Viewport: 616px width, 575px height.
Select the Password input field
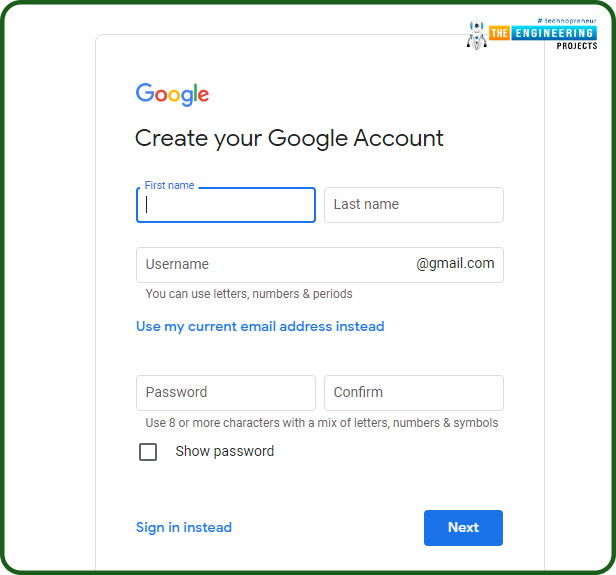click(x=226, y=393)
